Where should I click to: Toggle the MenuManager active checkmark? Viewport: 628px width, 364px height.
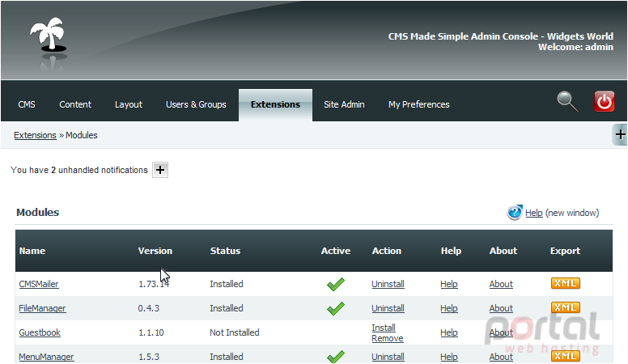tap(336, 357)
